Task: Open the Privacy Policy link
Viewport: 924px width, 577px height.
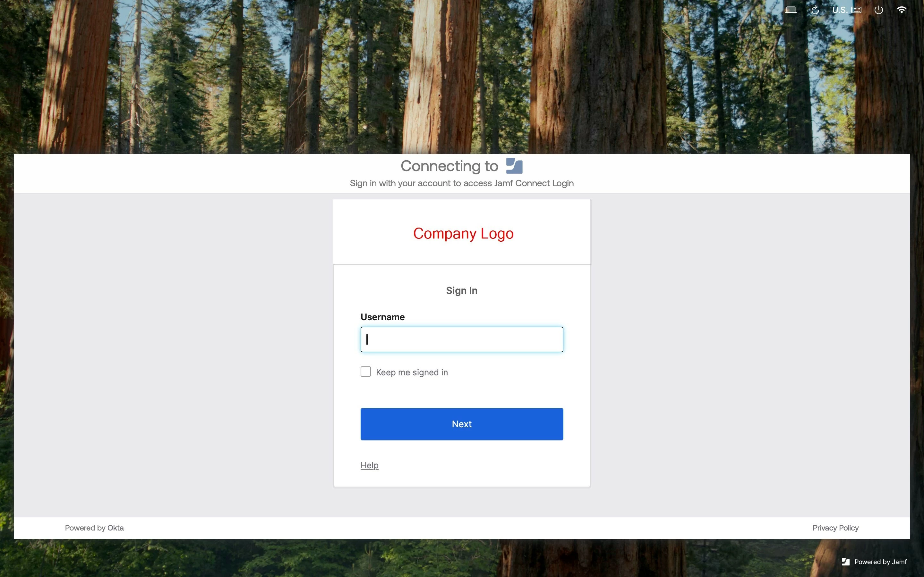Action: click(x=835, y=528)
